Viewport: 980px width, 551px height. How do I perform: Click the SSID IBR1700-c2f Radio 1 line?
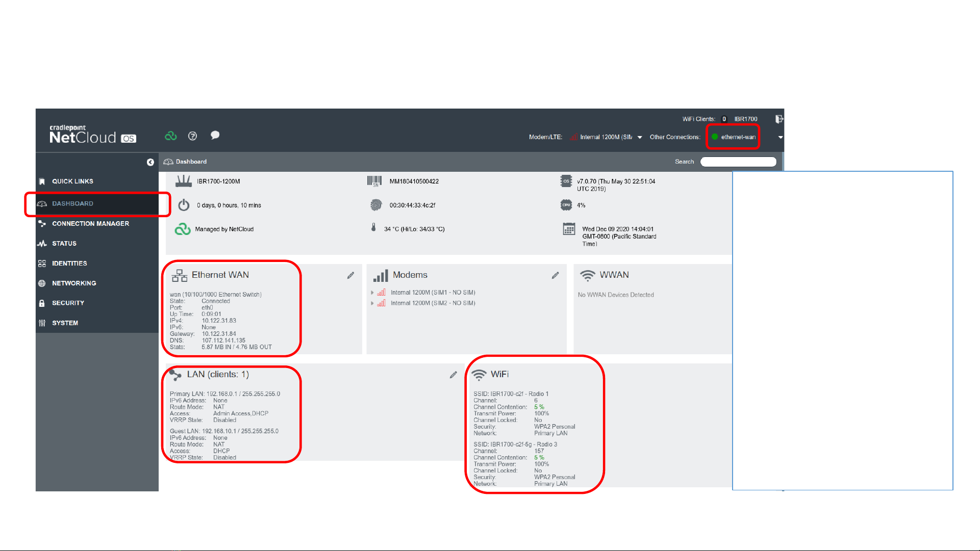511,394
